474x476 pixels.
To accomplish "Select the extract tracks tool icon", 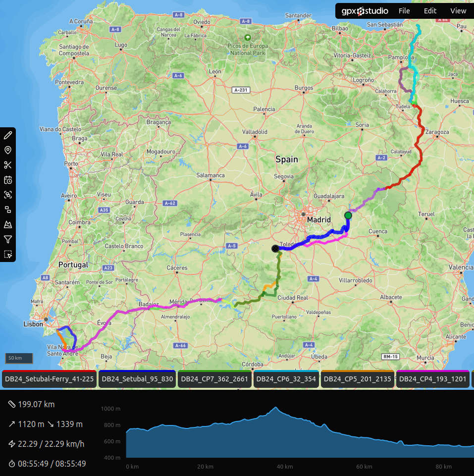I will pos(7,210).
